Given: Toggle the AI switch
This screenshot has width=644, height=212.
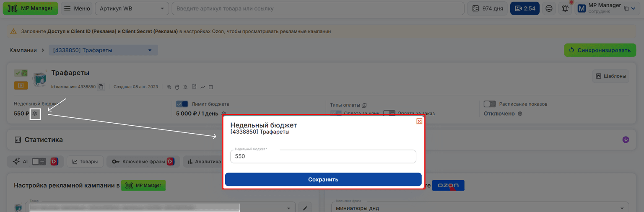Looking at the screenshot, I should (39, 161).
